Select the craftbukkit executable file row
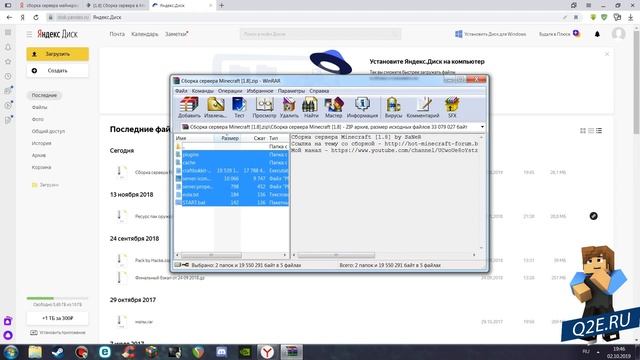 coord(232,171)
